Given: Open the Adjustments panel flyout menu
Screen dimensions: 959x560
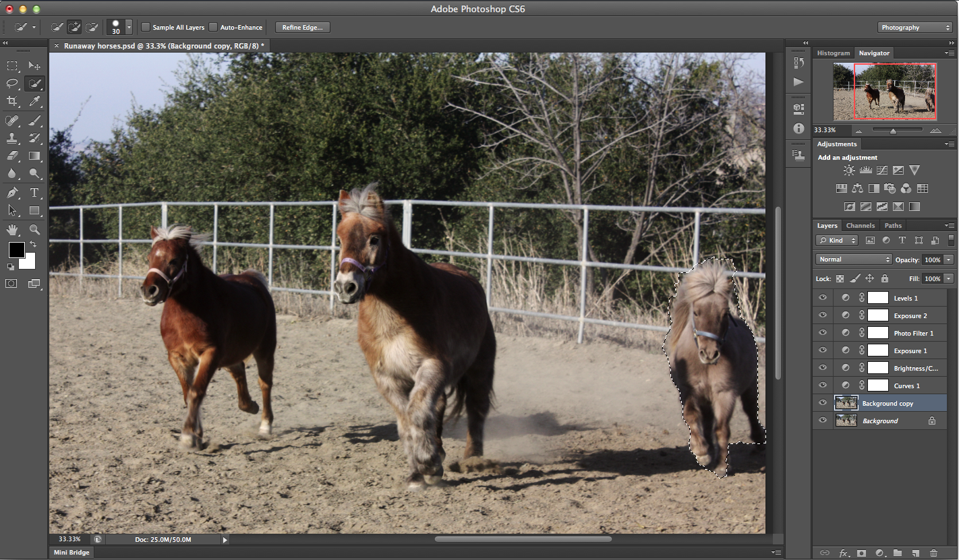Looking at the screenshot, I should click(950, 144).
